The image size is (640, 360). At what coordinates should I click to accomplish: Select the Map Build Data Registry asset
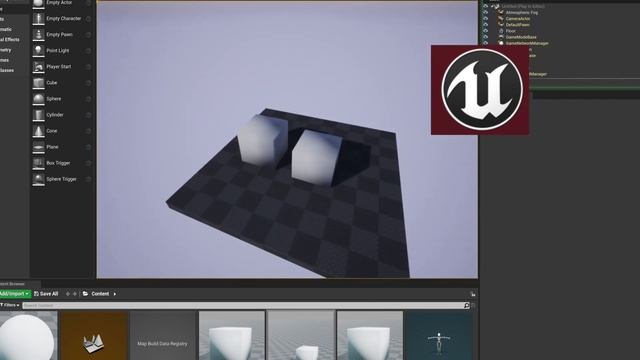(162, 336)
